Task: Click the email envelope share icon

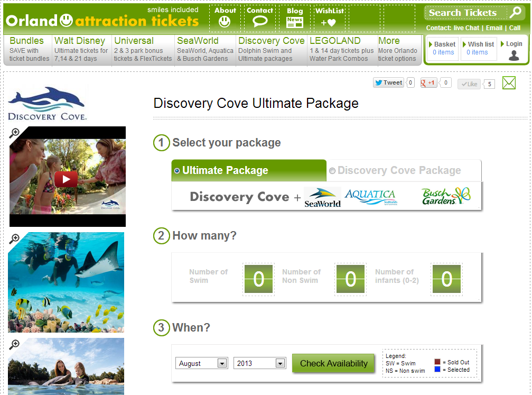Action: (509, 83)
